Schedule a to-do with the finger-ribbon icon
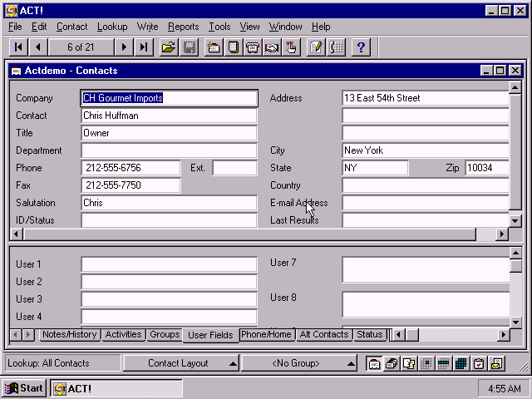The width and height of the screenshot is (532, 399). coord(291,47)
